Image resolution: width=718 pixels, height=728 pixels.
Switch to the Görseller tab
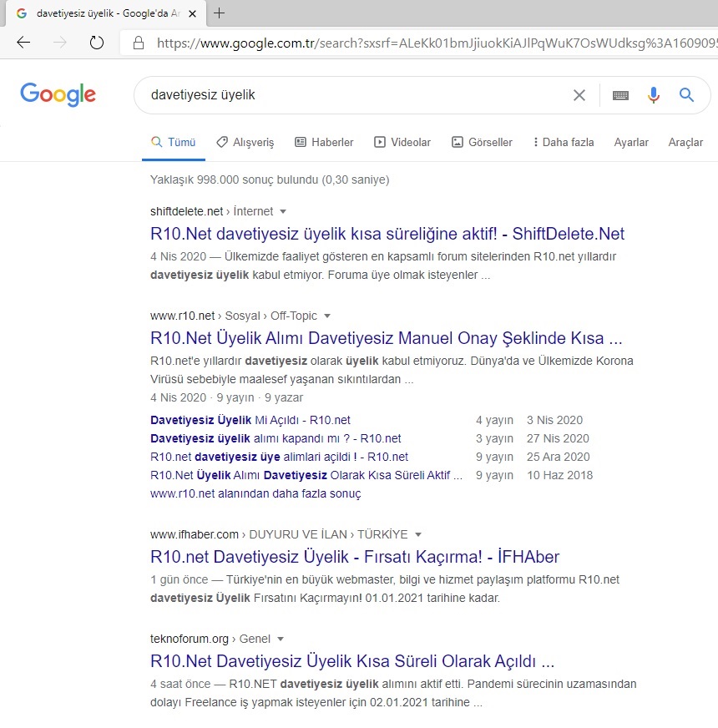coord(482,142)
